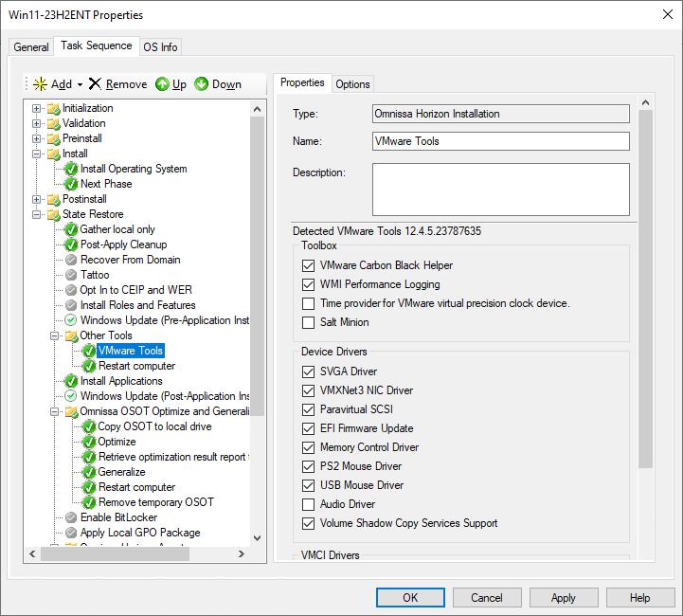The width and height of the screenshot is (683, 616).
Task: Click the Apply button
Action: (x=563, y=598)
